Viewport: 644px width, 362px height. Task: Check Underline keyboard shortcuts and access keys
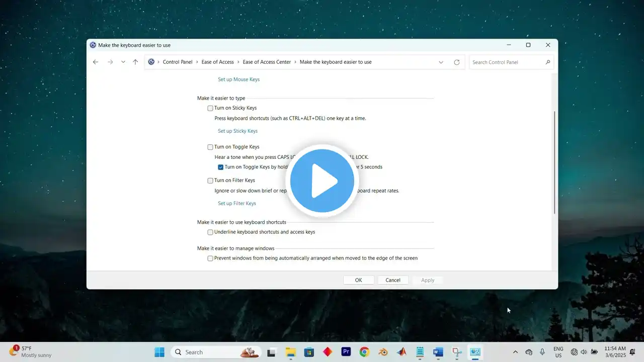[x=210, y=232]
